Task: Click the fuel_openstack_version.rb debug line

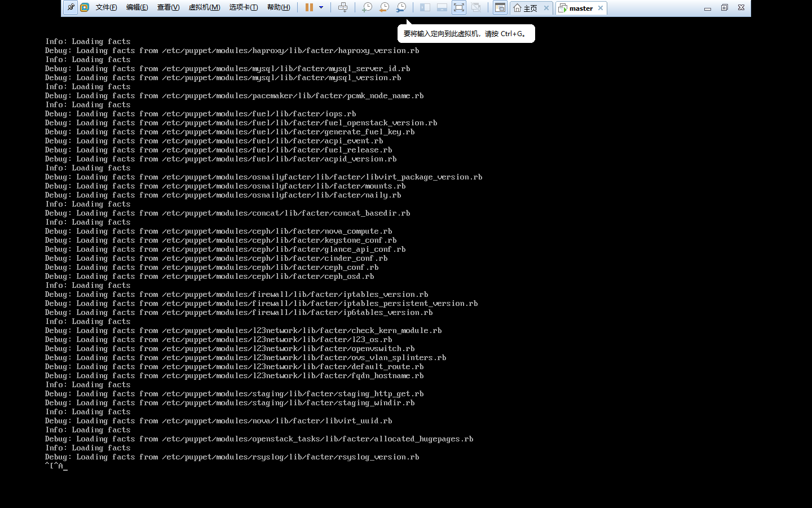Action: coord(241,123)
